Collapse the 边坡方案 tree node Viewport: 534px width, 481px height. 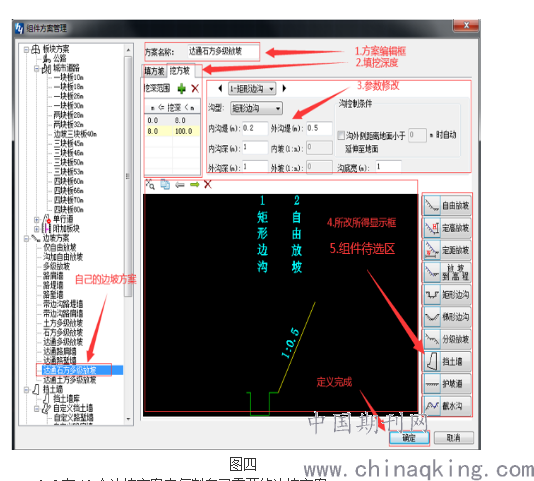tap(26, 238)
